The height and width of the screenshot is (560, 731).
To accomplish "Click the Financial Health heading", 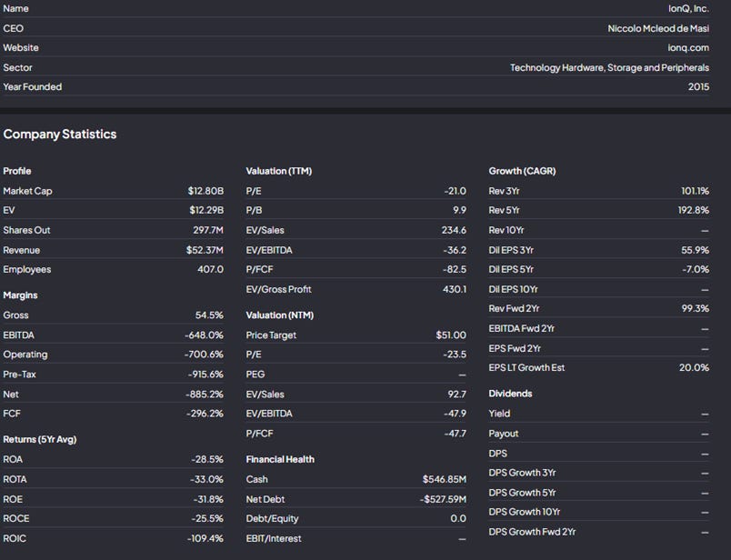I will point(281,459).
